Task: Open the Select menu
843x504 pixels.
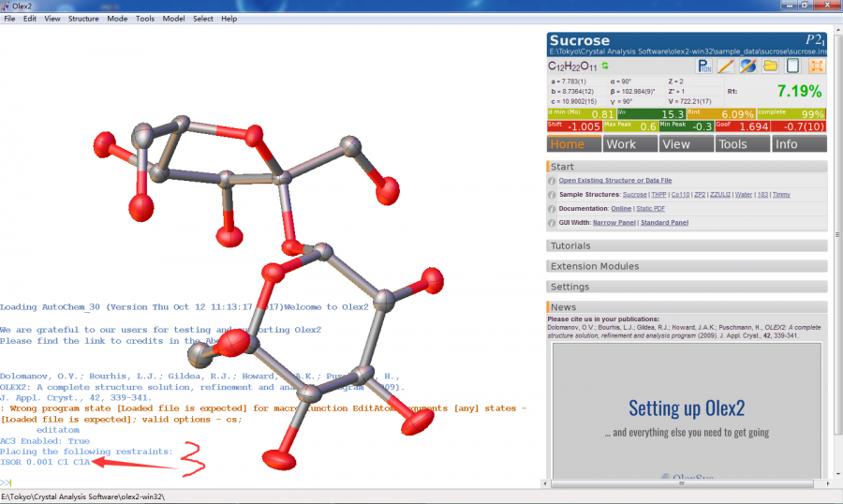Action: (x=203, y=19)
